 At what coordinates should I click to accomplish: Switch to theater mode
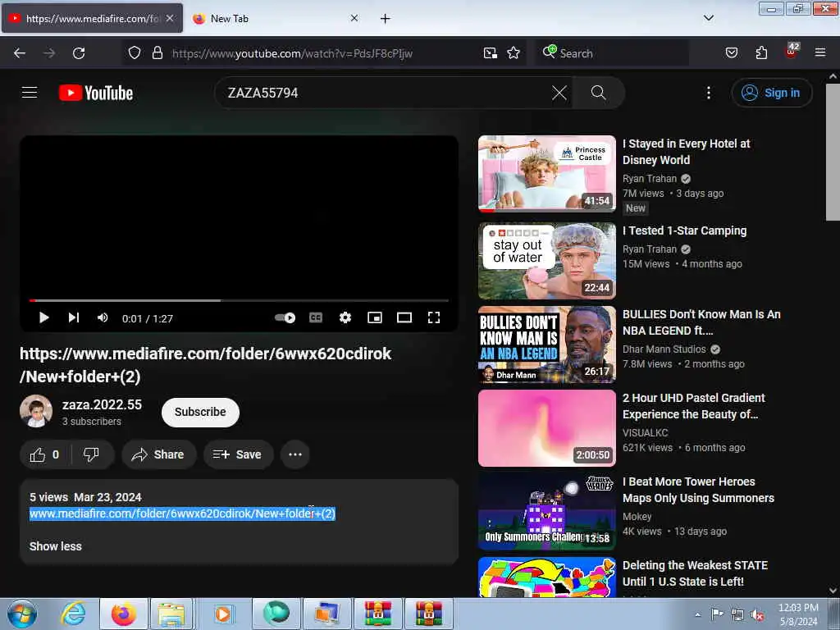[x=404, y=317]
